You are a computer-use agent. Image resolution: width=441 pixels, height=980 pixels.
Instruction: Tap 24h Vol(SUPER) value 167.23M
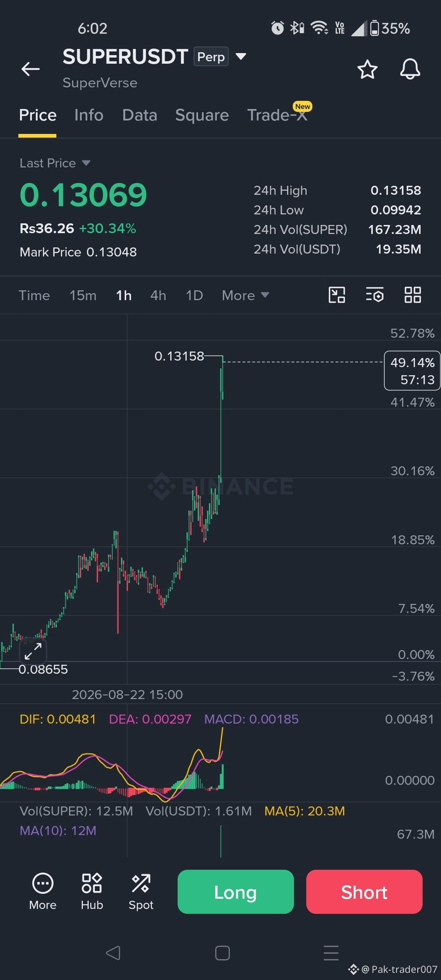click(394, 229)
